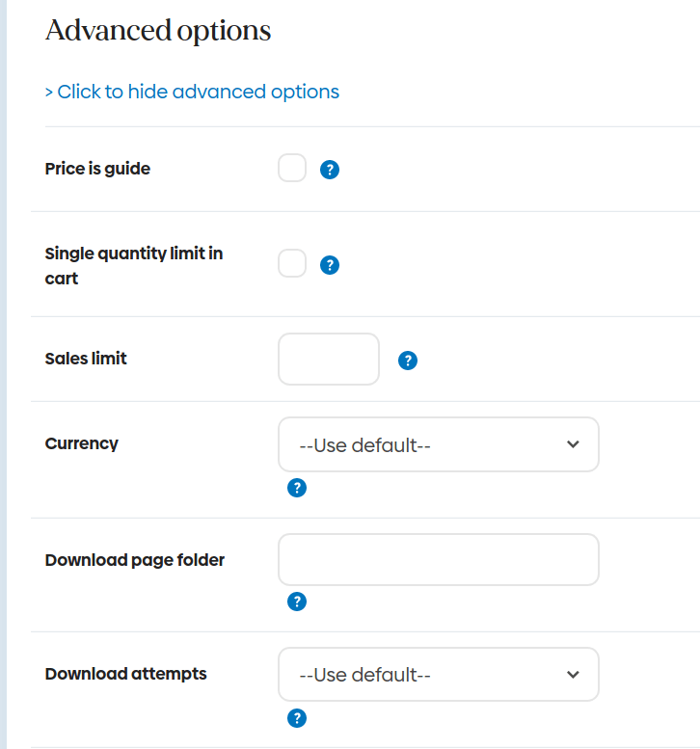Click the Download page folder label
This screenshot has width=700, height=749.
135,560
